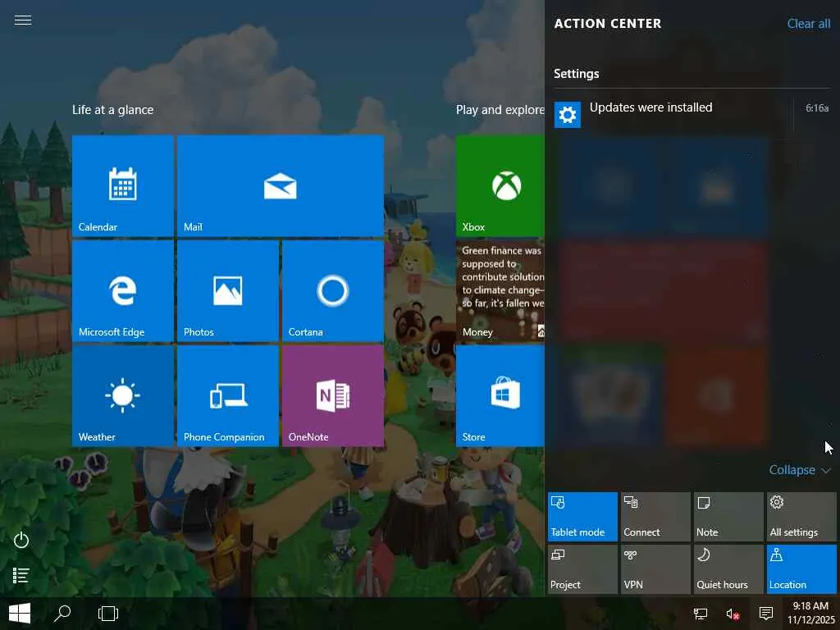Open the Note quick action

pos(728,517)
